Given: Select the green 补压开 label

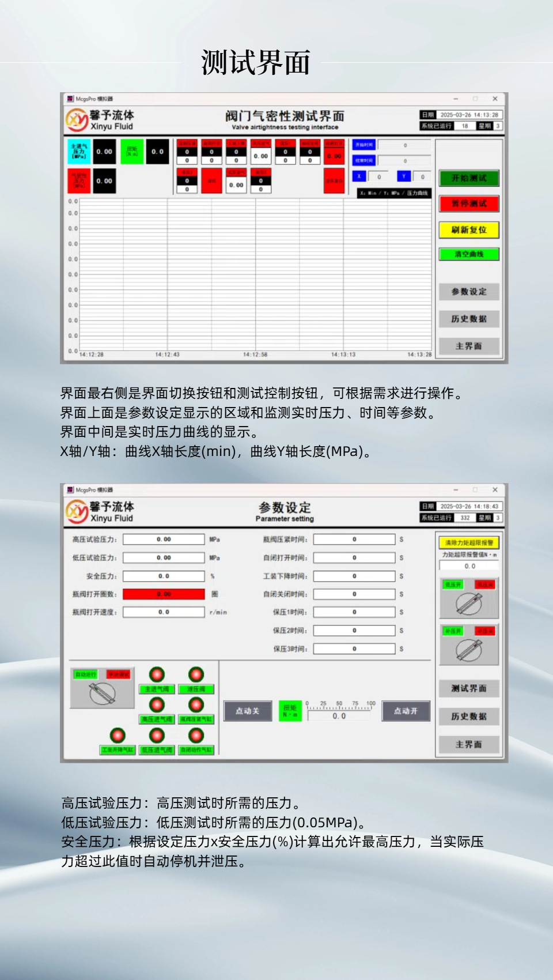Looking at the screenshot, I should 453,631.
